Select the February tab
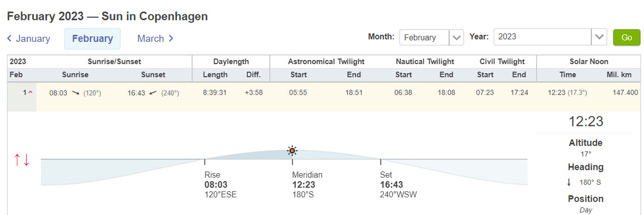The width and height of the screenshot is (644, 215). point(92,39)
